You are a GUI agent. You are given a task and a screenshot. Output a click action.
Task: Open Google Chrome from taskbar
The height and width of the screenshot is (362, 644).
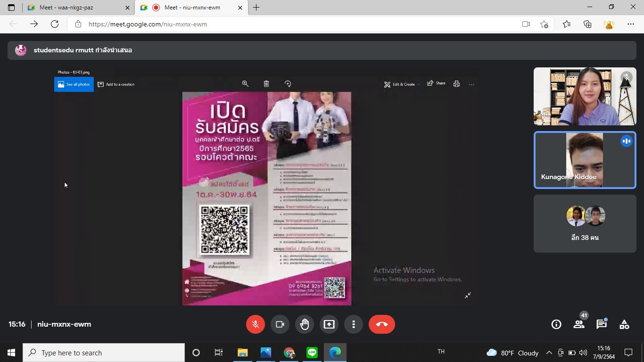[x=289, y=353]
